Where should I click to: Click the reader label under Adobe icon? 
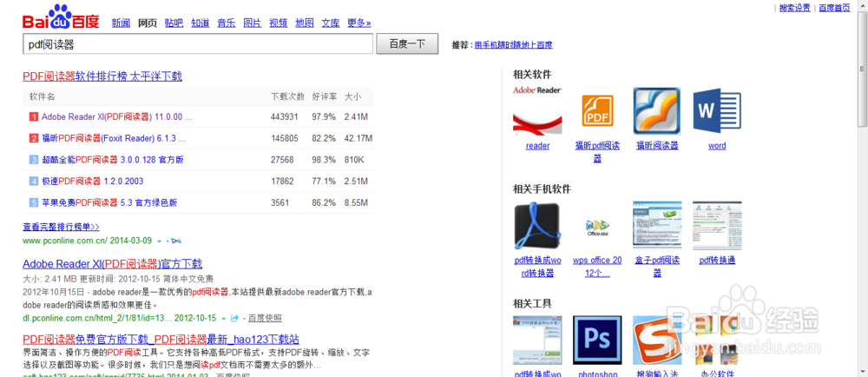point(537,146)
